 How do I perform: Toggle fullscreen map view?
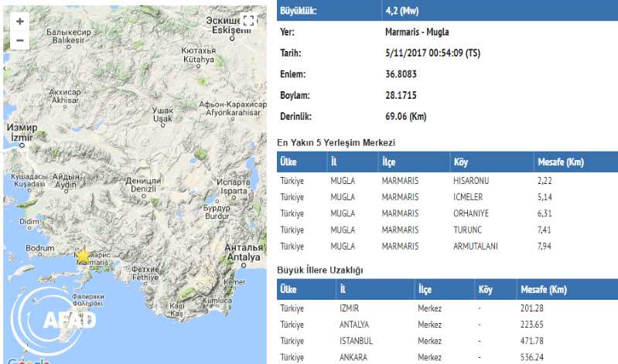pos(248,21)
